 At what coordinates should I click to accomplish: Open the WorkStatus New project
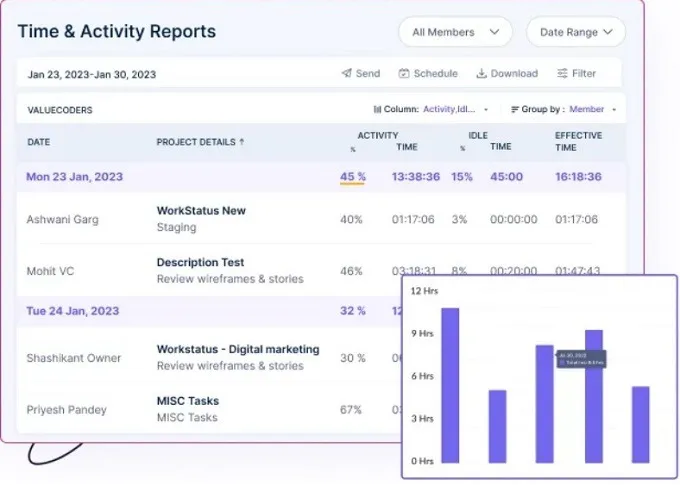point(201,211)
